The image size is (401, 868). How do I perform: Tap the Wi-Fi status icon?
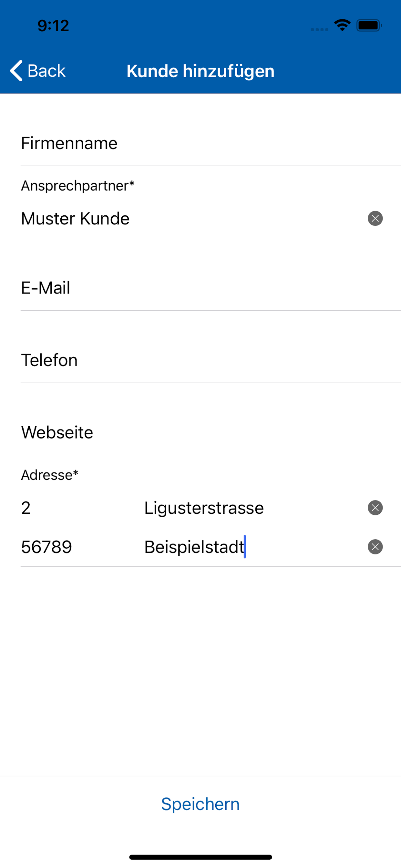(342, 25)
